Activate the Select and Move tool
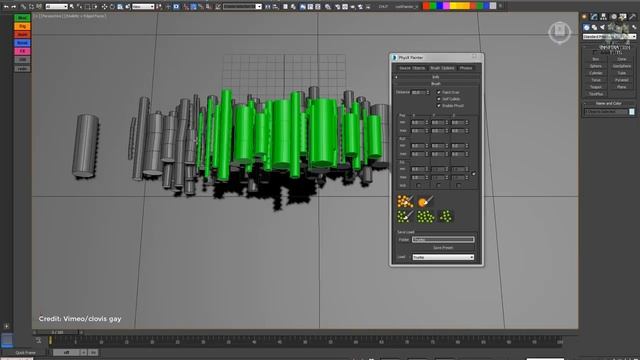This screenshot has width=640, height=360. (104, 7)
